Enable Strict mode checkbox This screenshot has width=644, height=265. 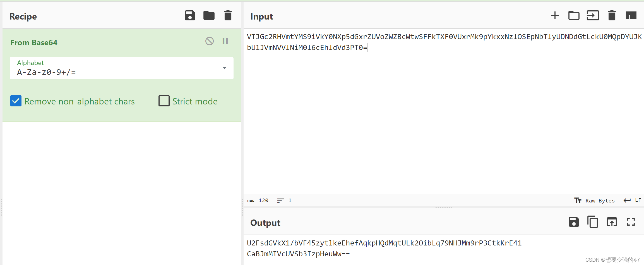tap(164, 101)
